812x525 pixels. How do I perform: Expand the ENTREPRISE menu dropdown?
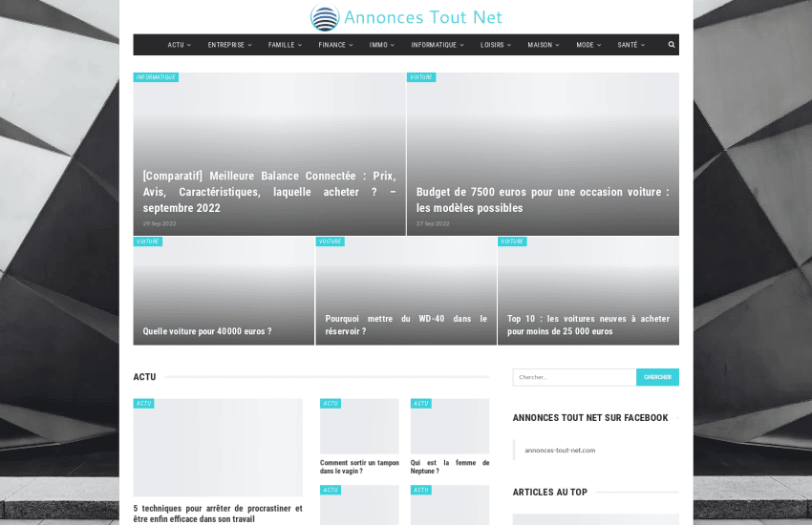229,45
